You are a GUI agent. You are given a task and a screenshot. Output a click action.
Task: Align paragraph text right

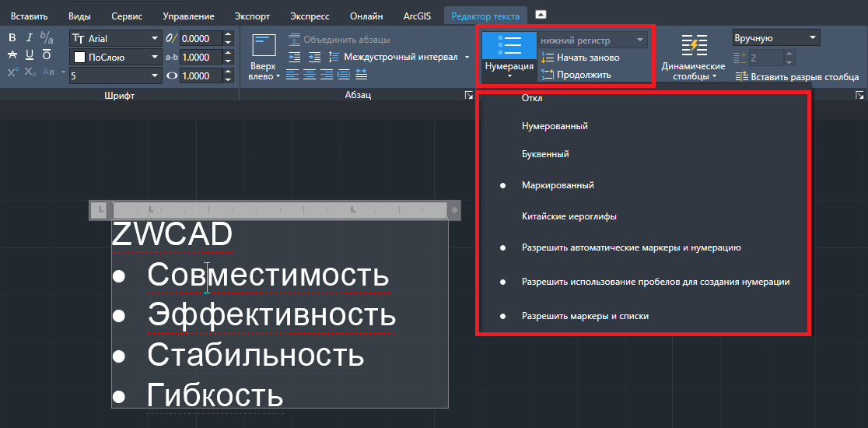point(327,74)
